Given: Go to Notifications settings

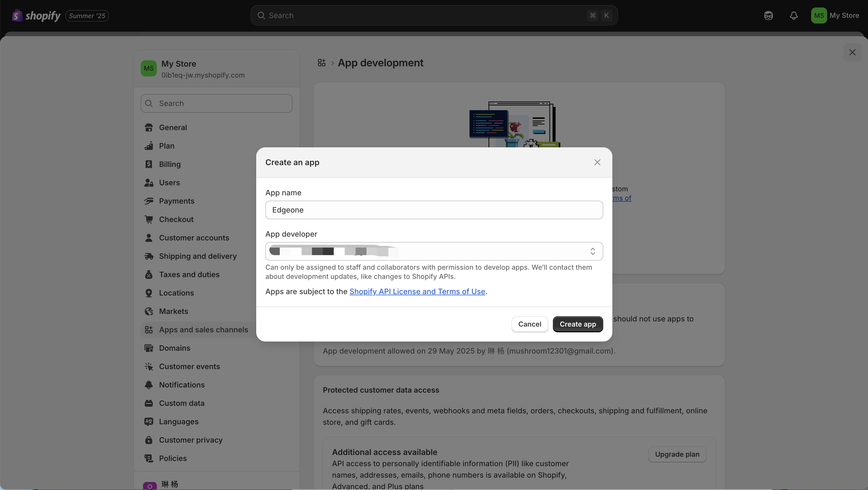Looking at the screenshot, I should (182, 385).
